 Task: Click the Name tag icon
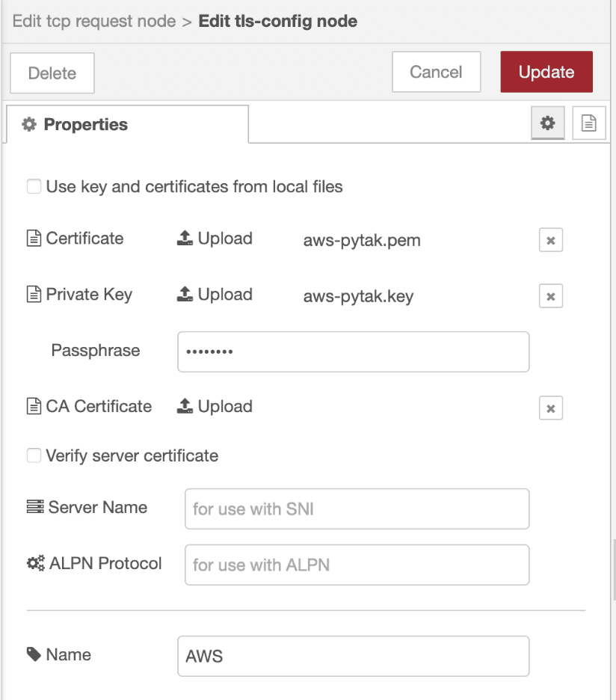(34, 654)
